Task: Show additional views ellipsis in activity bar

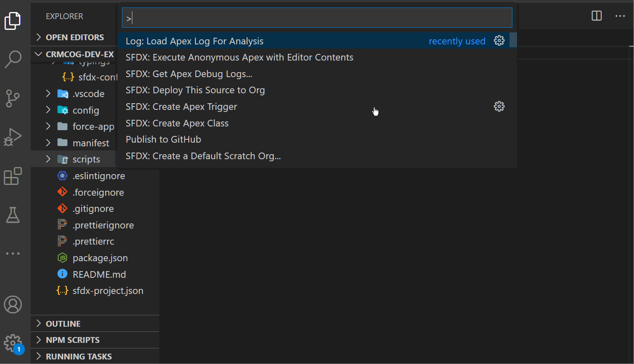Action: point(13,253)
